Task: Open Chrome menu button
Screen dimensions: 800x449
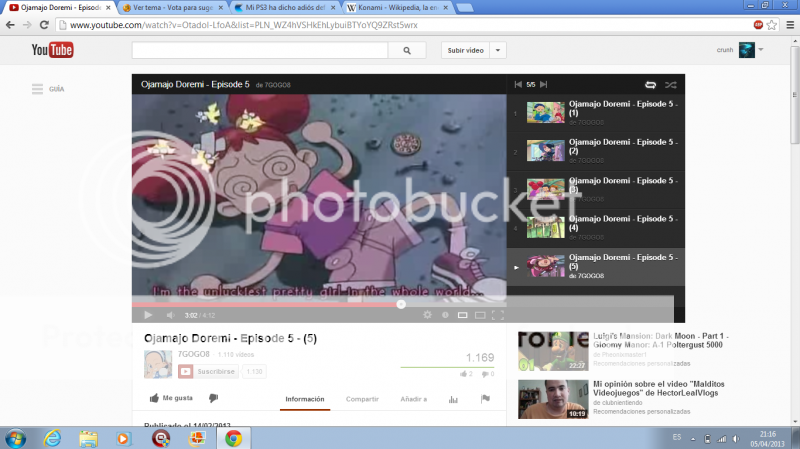Action: click(x=790, y=24)
